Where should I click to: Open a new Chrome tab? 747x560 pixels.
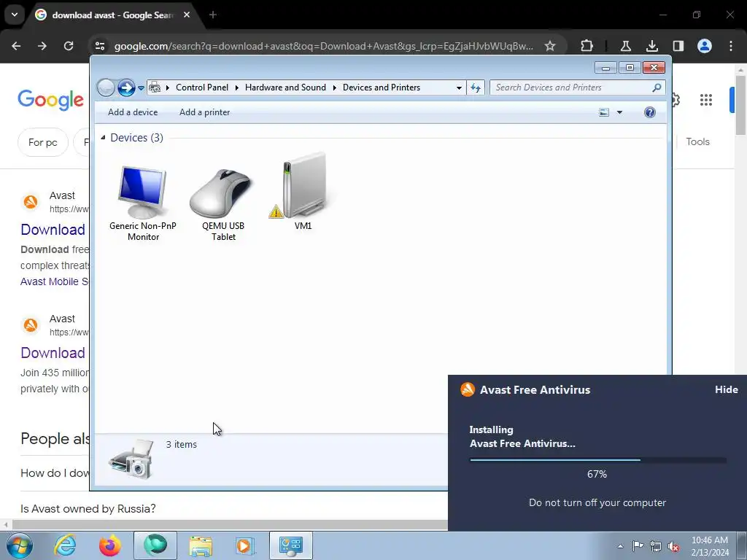[213, 15]
